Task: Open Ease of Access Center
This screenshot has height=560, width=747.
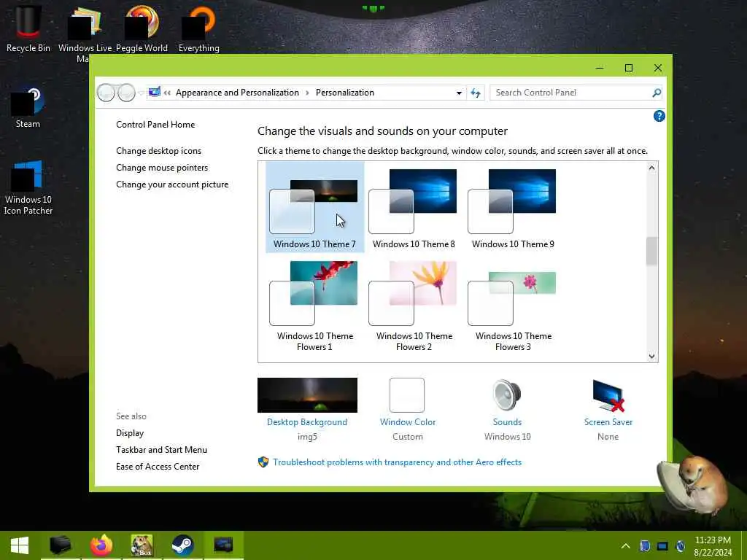Action: click(x=158, y=466)
